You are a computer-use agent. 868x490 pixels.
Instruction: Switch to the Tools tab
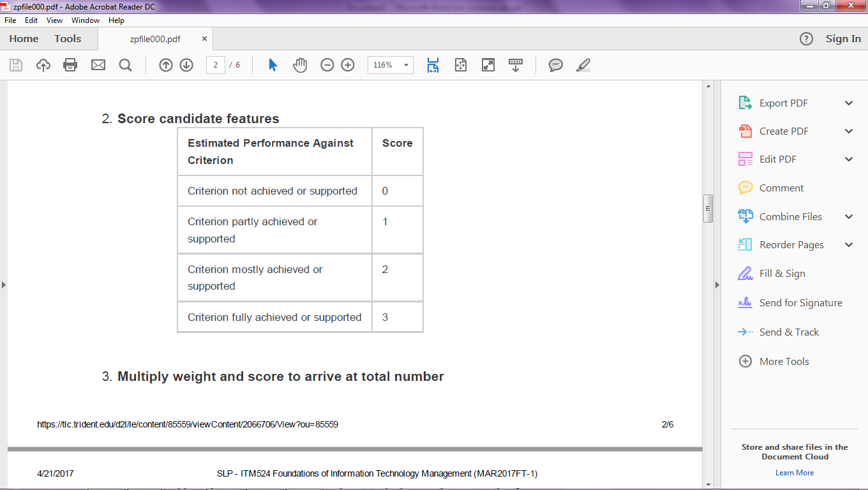click(x=68, y=39)
